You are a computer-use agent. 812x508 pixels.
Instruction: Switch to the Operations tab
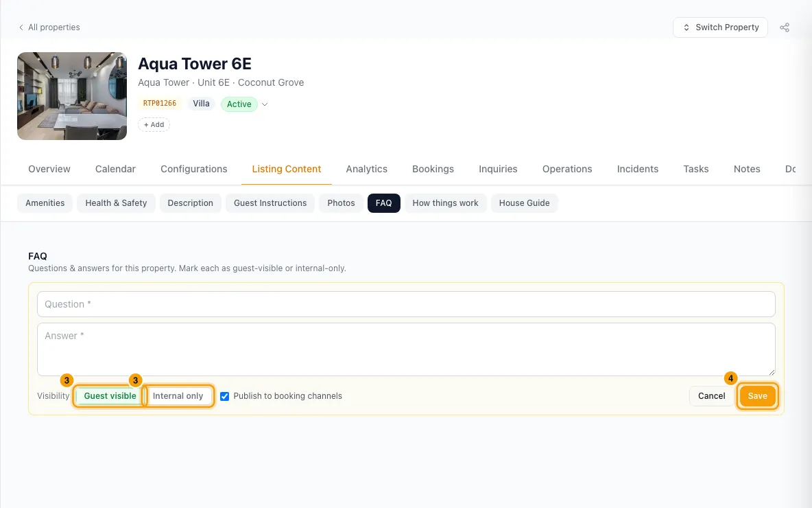pyautogui.click(x=567, y=169)
